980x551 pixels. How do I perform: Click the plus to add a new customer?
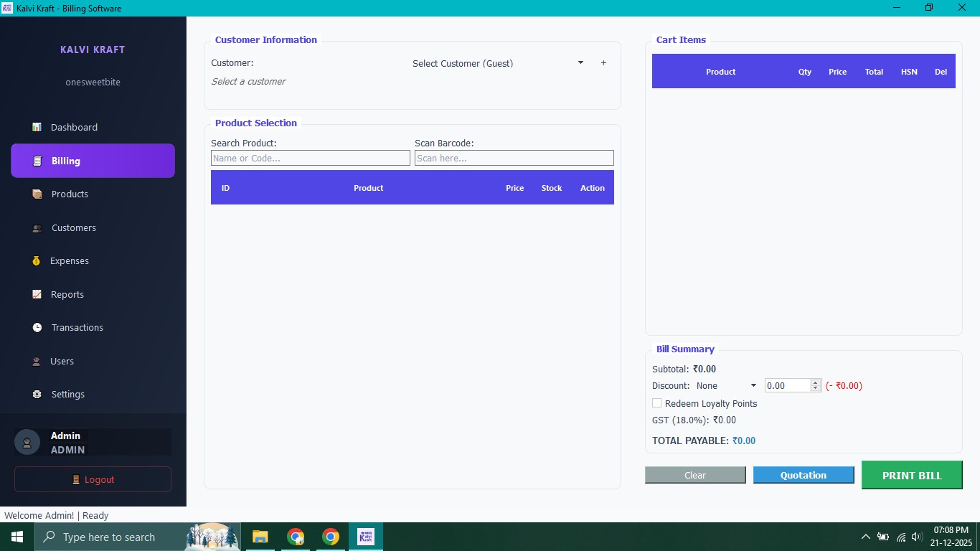tap(603, 63)
